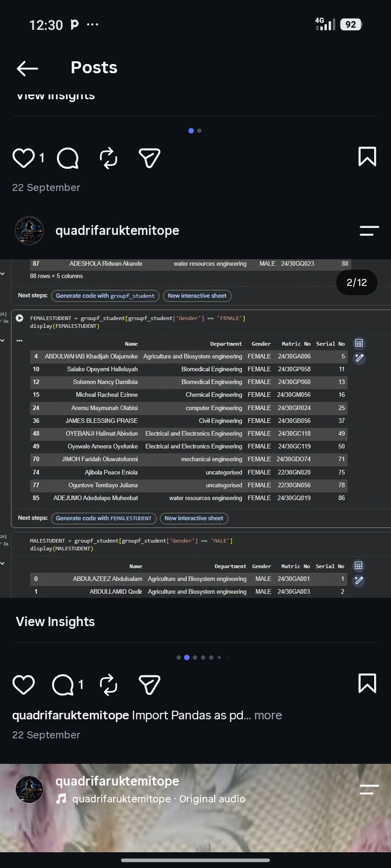Viewport: 391px width, 868px height.
Task: Select row ABDULLAMID Qodir
Action: coord(188,592)
